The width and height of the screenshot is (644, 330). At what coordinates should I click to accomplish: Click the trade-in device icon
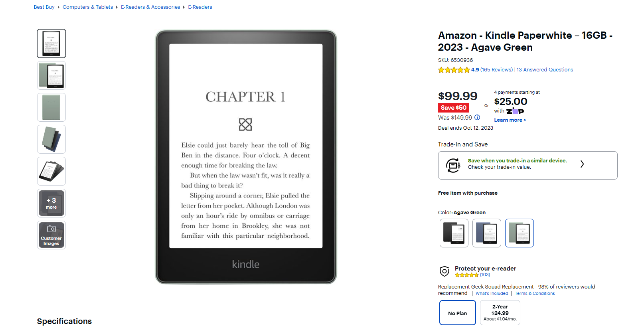tap(453, 165)
